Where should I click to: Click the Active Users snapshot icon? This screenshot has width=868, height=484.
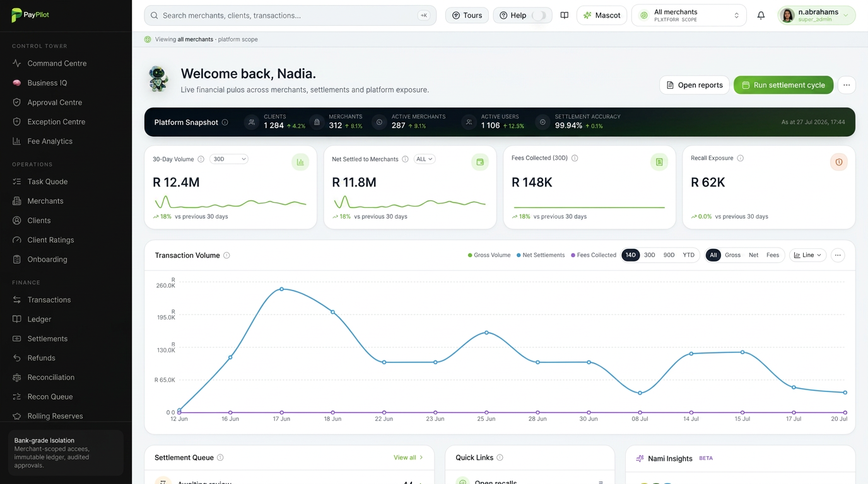tap(469, 122)
